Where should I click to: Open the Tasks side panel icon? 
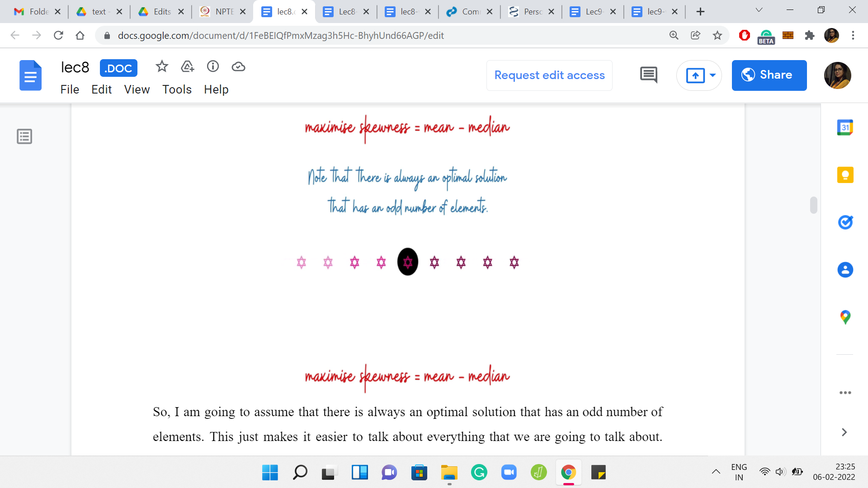click(845, 222)
